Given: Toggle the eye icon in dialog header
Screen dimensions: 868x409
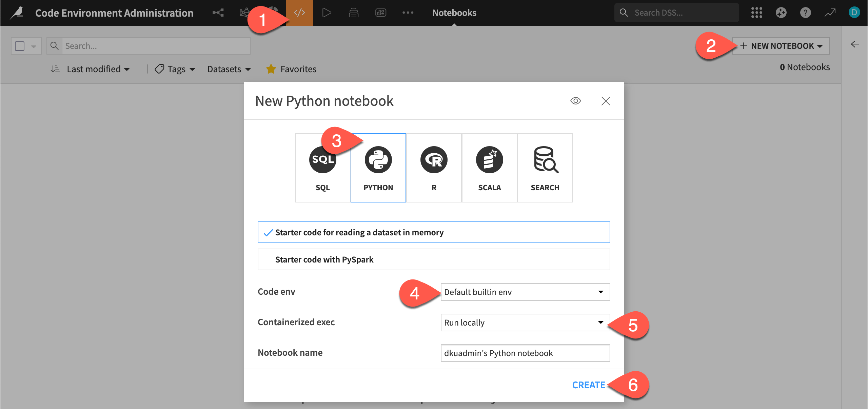Looking at the screenshot, I should click(575, 101).
